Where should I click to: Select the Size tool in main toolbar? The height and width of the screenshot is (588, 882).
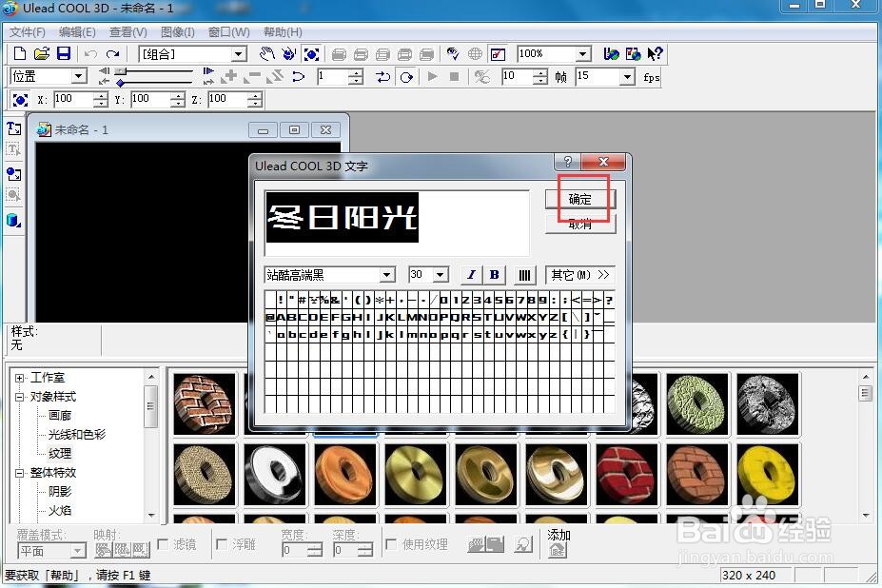311,54
